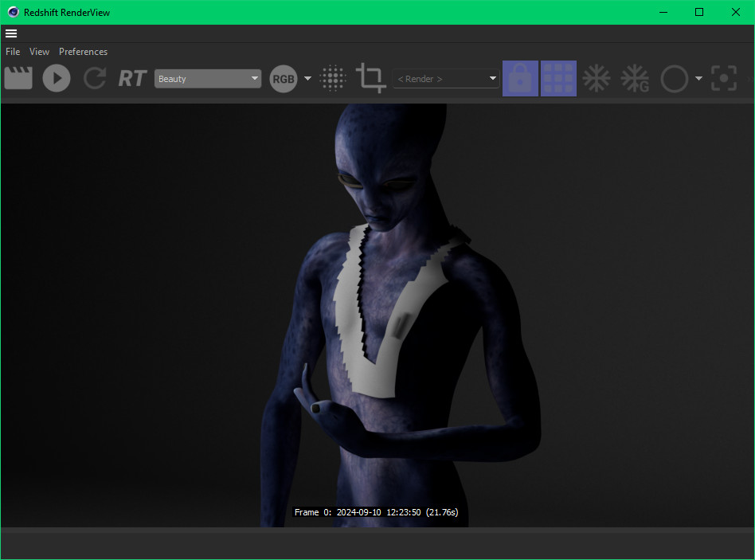Open the Beauty AOV dropdown
The image size is (755, 560).
tap(208, 79)
